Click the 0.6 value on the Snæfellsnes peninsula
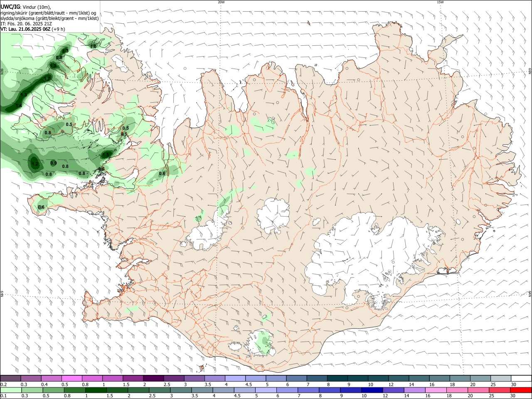Viewport: 532px width, 399px height. click(x=41, y=207)
